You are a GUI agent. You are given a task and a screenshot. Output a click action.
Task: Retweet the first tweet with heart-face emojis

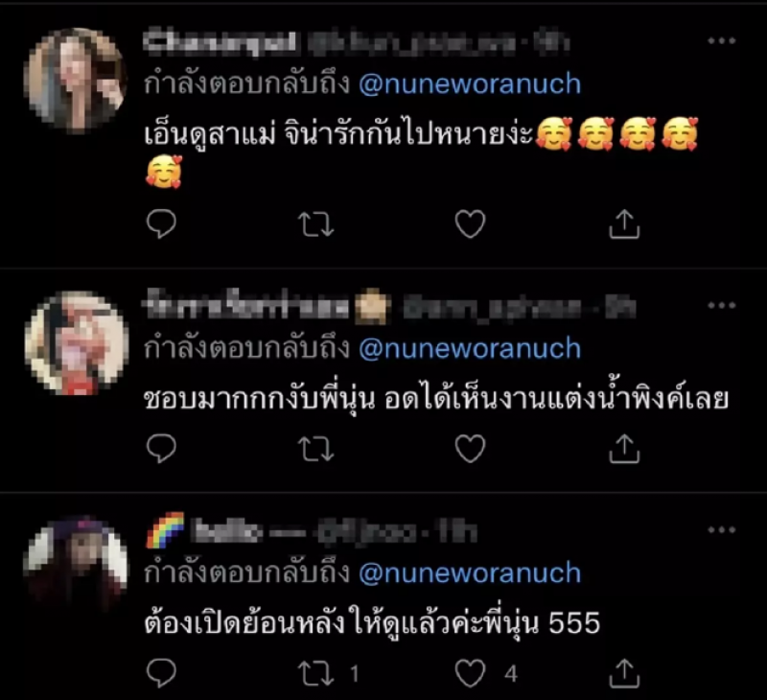click(x=316, y=224)
